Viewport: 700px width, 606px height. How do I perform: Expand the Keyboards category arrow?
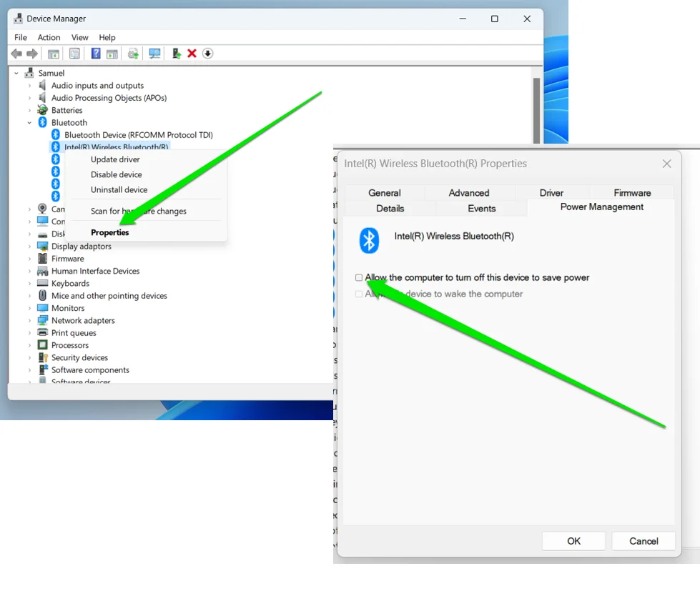pos(29,284)
